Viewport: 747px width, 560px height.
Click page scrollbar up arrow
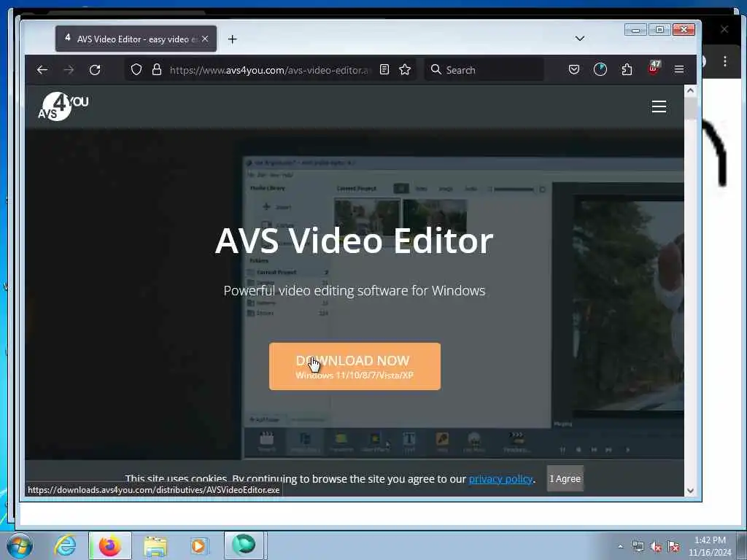690,90
